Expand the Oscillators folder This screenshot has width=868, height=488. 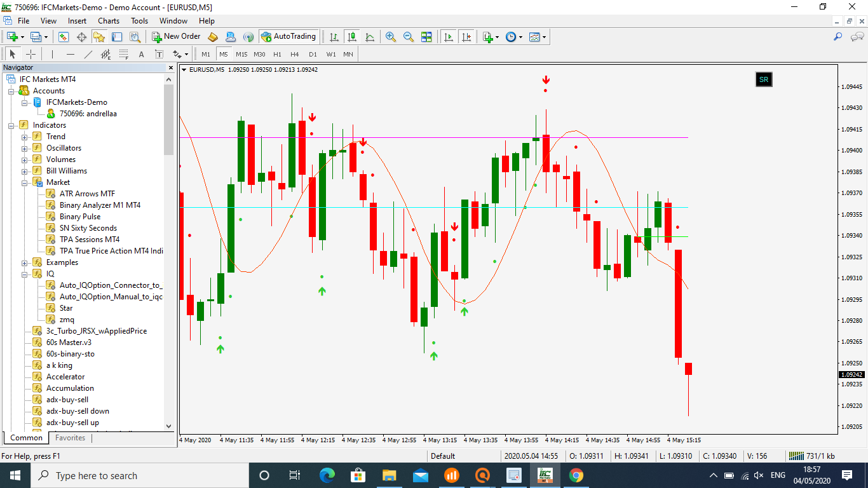click(24, 148)
